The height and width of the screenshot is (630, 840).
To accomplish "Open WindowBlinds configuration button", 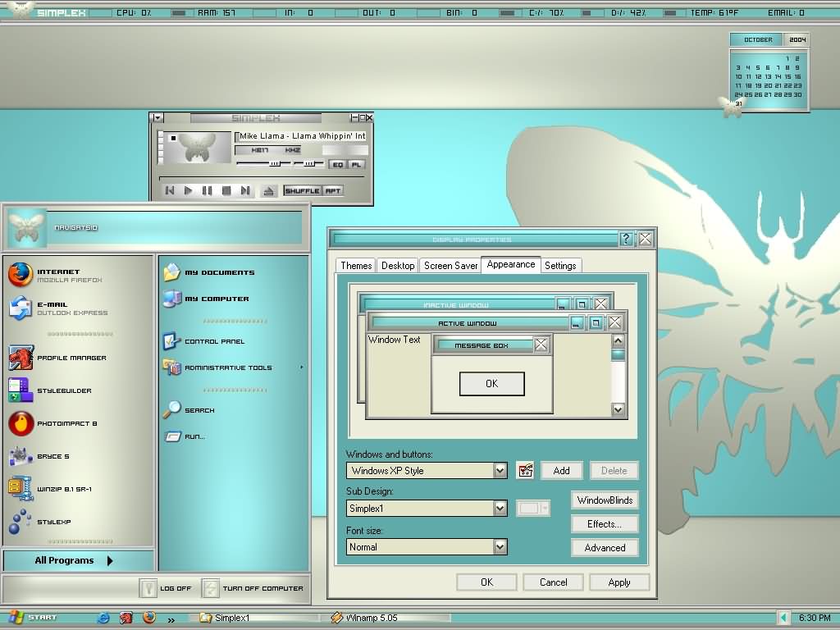I will point(605,500).
